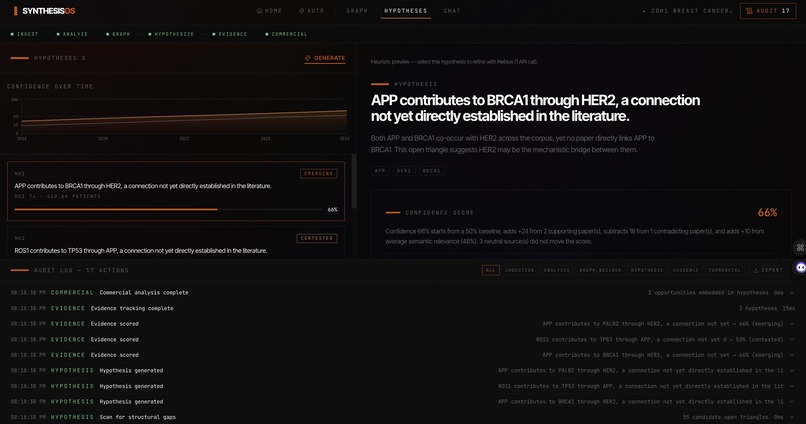Click the sparkle icon beside Generate
Screen dimensions: 806x424
(308, 58)
